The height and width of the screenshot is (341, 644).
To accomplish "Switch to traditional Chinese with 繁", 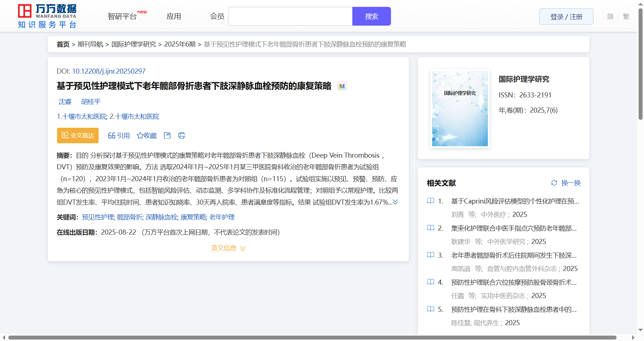I will 626,17.
